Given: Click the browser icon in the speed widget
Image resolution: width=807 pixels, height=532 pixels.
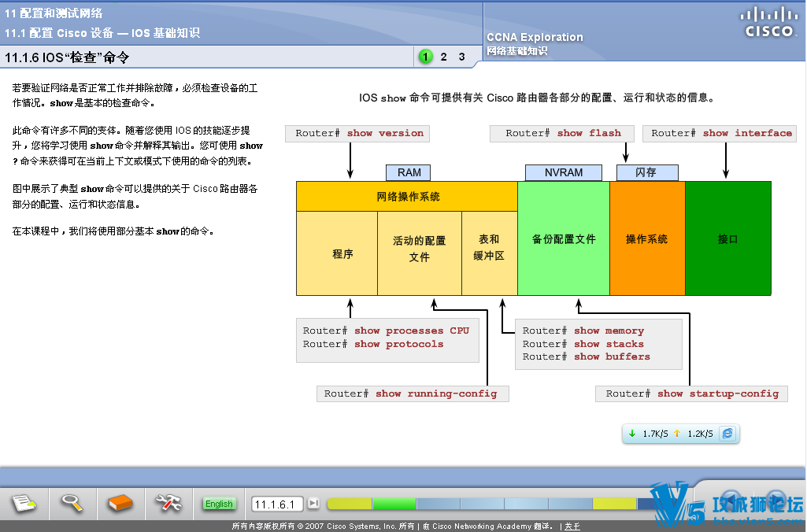Looking at the screenshot, I should (x=727, y=434).
